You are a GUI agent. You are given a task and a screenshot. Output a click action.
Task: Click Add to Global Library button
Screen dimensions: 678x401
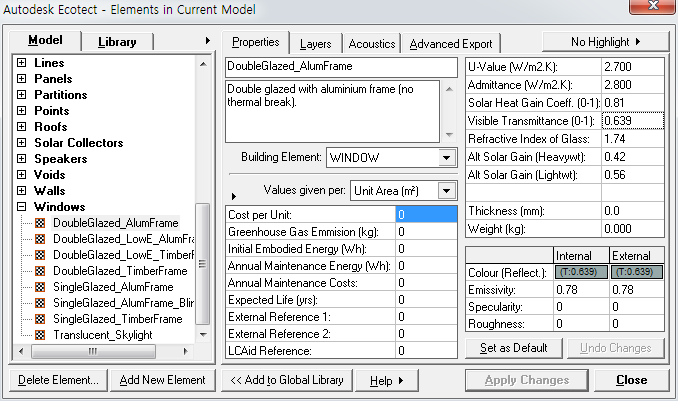click(x=286, y=380)
